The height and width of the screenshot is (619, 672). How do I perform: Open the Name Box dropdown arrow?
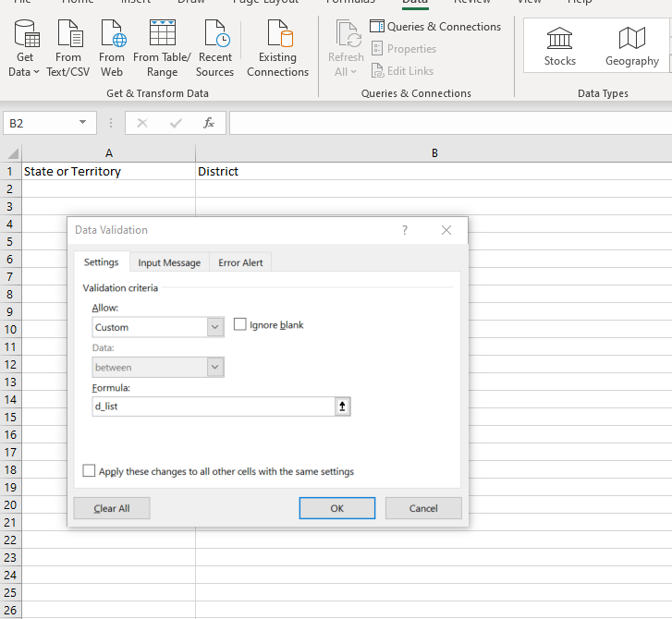click(83, 123)
